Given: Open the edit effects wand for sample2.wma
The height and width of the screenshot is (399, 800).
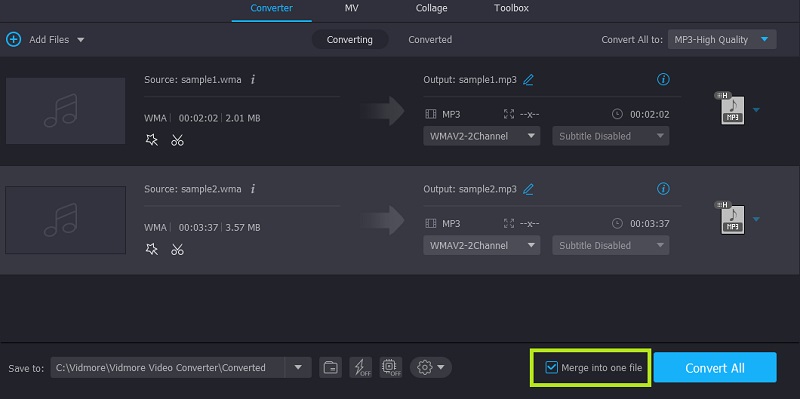Looking at the screenshot, I should click(x=152, y=249).
